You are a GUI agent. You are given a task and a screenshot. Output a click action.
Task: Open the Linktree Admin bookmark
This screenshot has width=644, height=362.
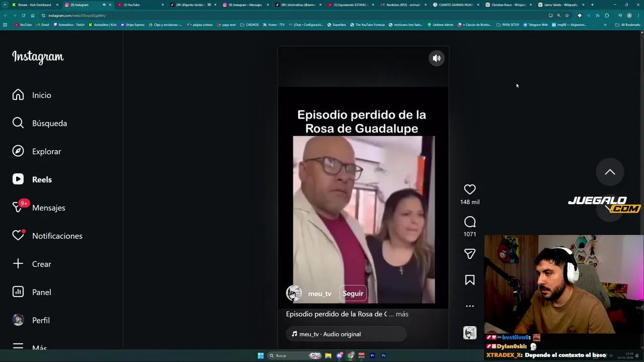click(441, 25)
